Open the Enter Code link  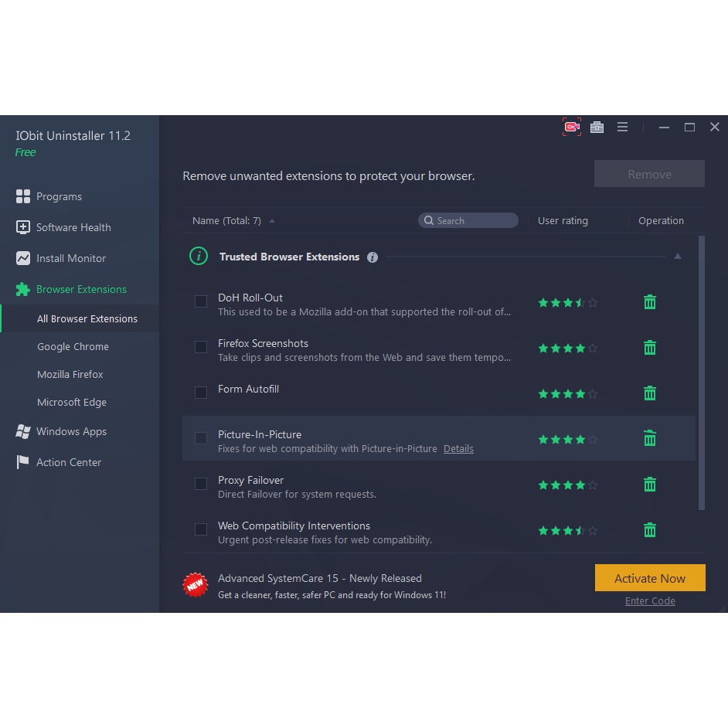tap(650, 600)
